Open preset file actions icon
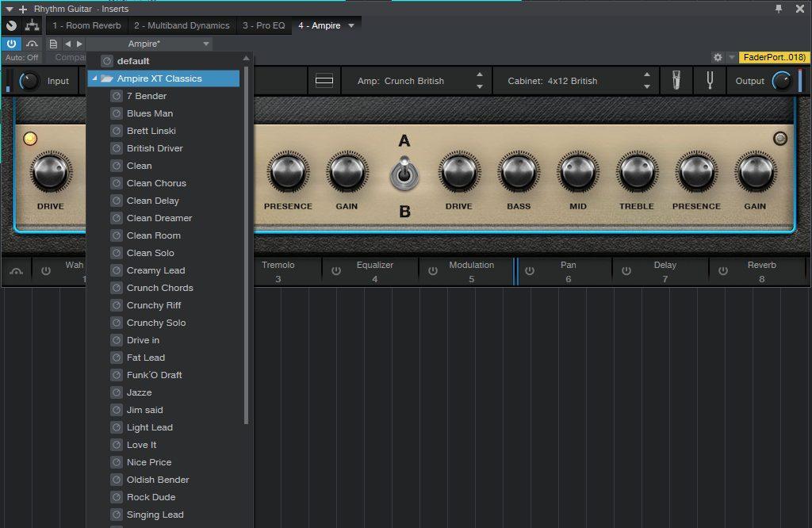 pyautogui.click(x=53, y=44)
